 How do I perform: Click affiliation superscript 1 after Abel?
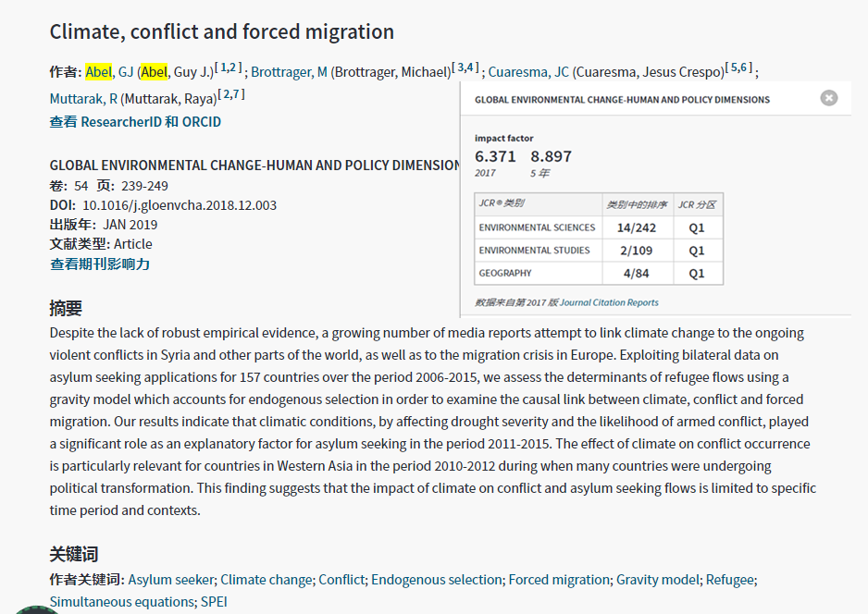pyautogui.click(x=224, y=68)
